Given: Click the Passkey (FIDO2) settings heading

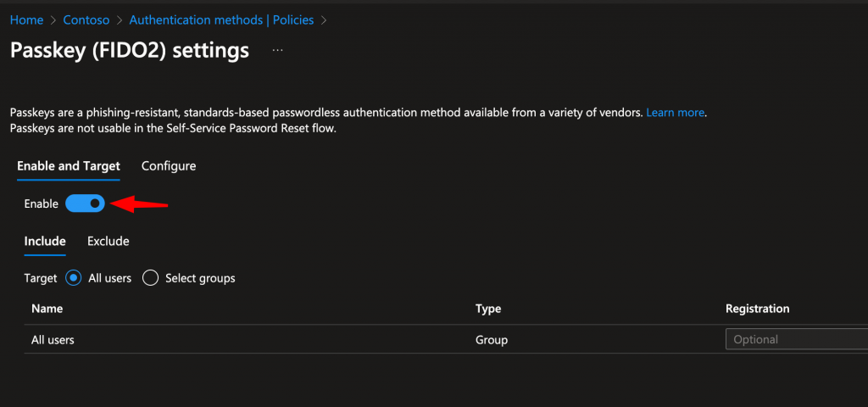Looking at the screenshot, I should [x=130, y=51].
